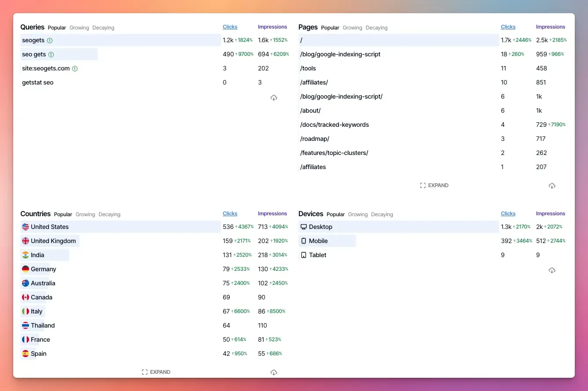Sort Pages by Impressions column
Screen dimensions: 588x391
550,27
